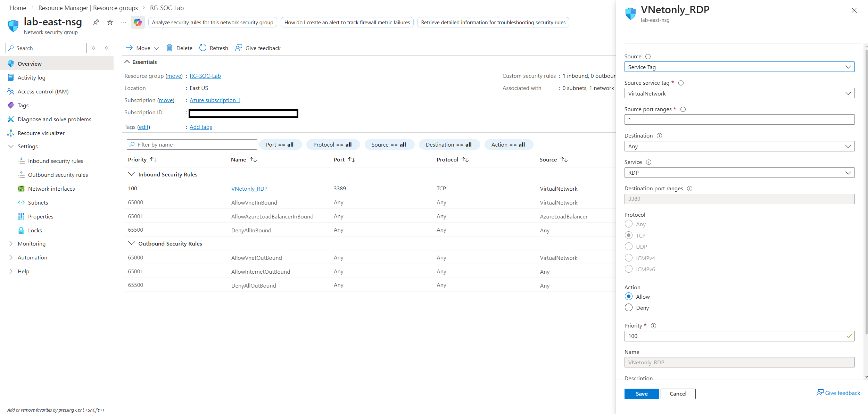Click the Refresh icon in toolbar

pyautogui.click(x=203, y=48)
